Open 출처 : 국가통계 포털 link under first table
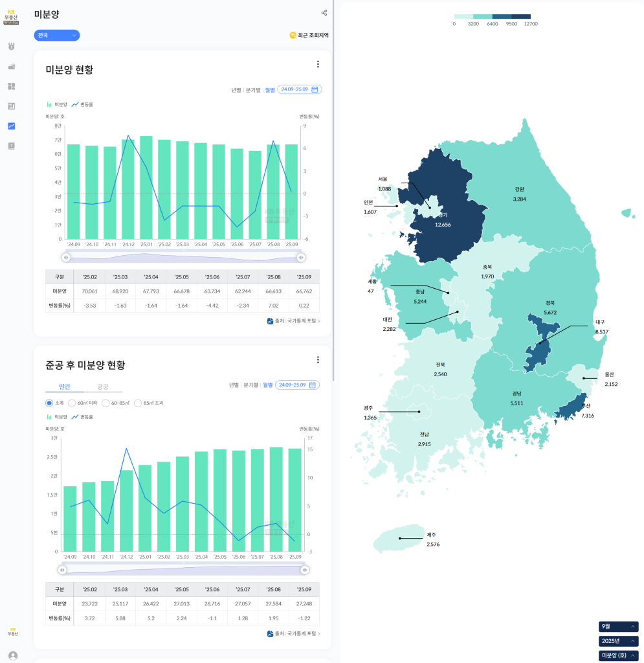644x663 pixels. 294,321
